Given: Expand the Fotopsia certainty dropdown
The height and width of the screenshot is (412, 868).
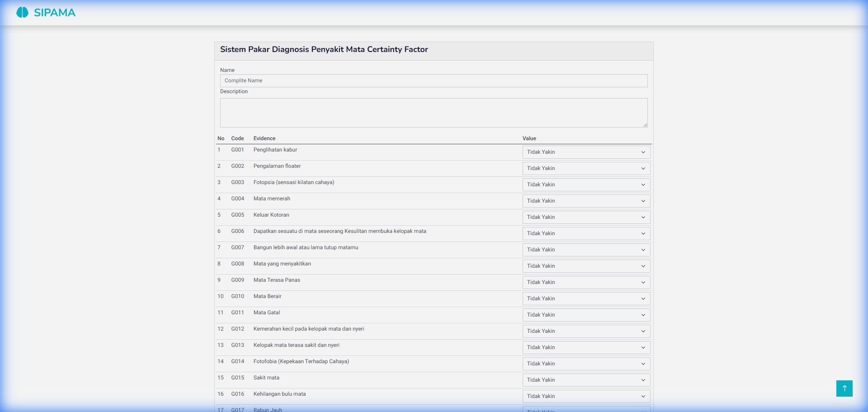Looking at the screenshot, I should (x=586, y=185).
